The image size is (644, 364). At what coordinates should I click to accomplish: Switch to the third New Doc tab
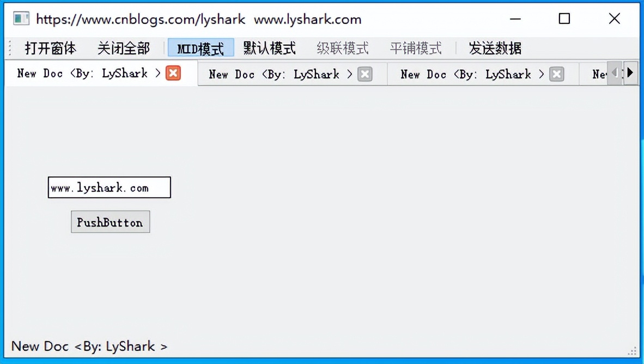click(471, 74)
